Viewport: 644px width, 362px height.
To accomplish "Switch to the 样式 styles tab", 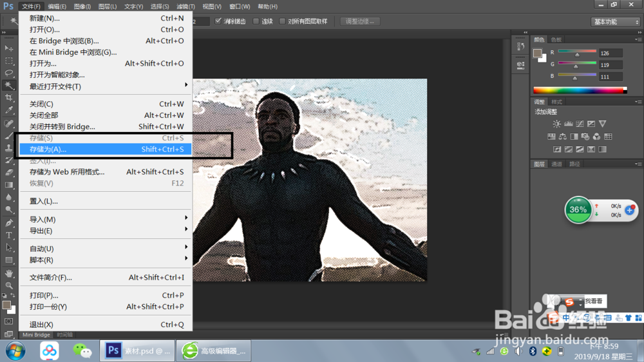I will (x=556, y=102).
